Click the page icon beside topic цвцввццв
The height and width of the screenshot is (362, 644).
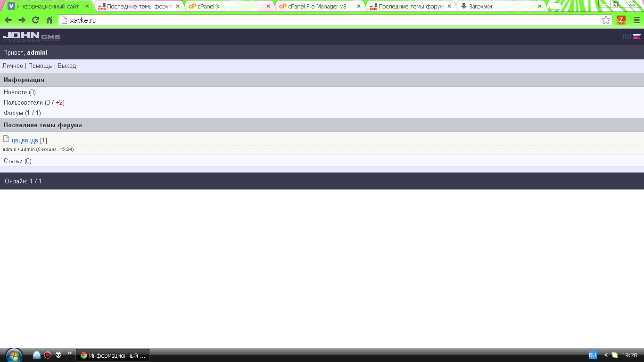point(6,139)
